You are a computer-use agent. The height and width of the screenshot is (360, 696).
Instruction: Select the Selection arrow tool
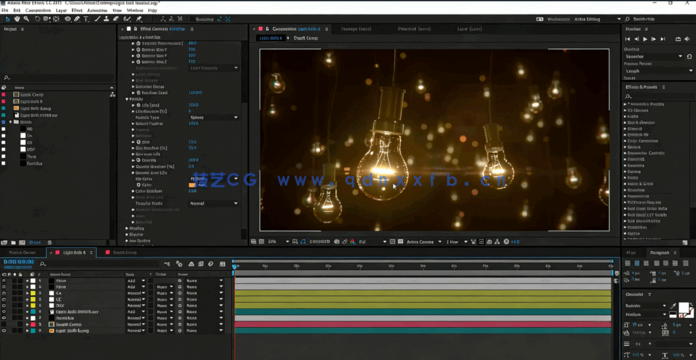tap(8, 19)
